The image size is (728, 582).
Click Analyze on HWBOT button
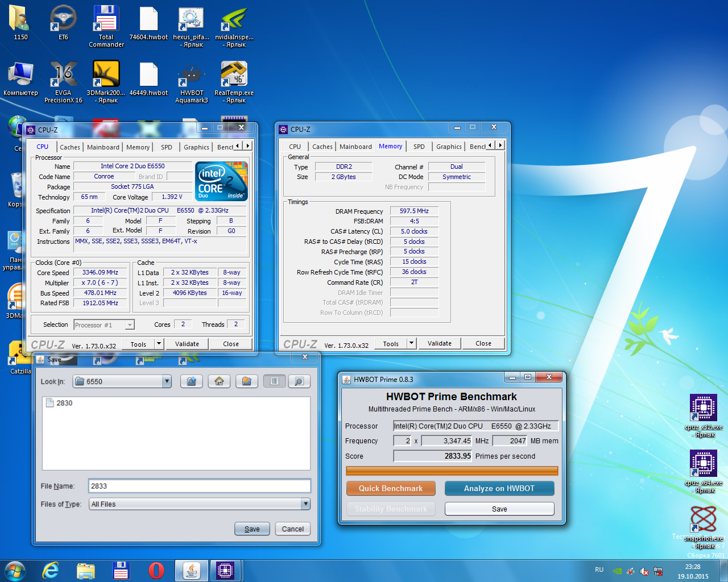click(x=499, y=488)
